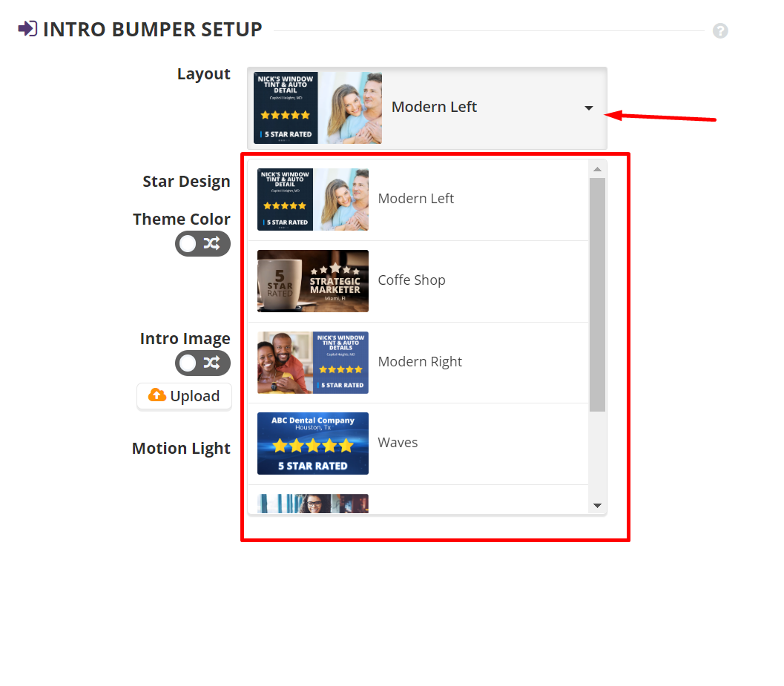Click the Coffe Shop thumbnail image
Image resolution: width=784 pixels, height=686 pixels.
point(312,281)
